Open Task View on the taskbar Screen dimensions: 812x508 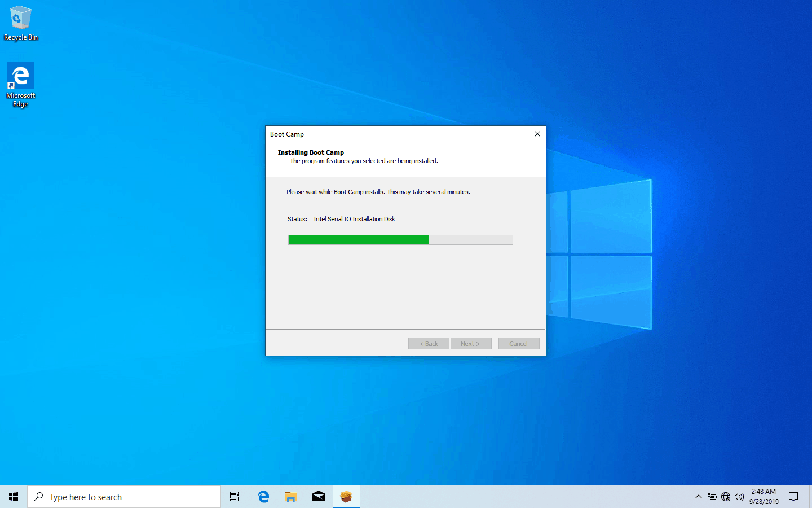pyautogui.click(x=235, y=497)
